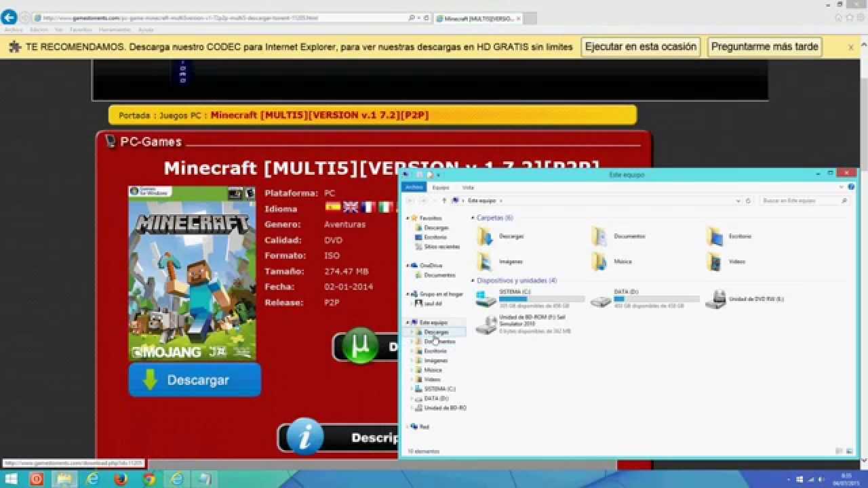Select the SISTEMA (C:) drive
The width and height of the screenshot is (868, 488).
coord(530,299)
